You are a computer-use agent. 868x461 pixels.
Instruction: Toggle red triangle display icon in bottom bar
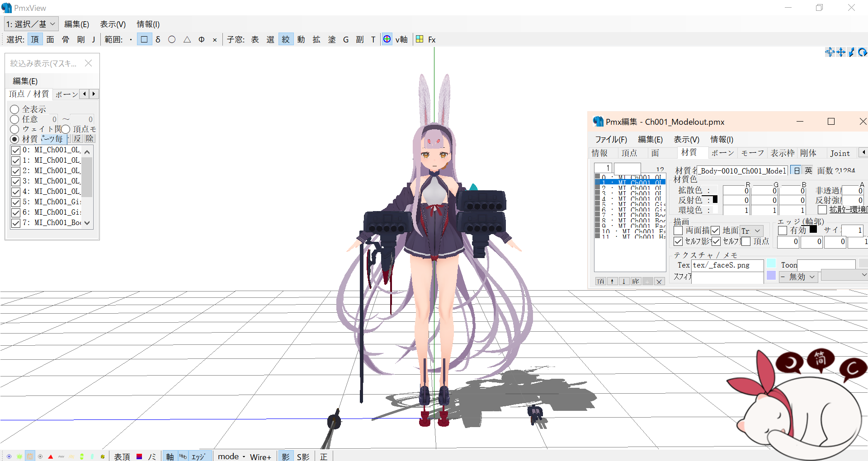(51, 456)
